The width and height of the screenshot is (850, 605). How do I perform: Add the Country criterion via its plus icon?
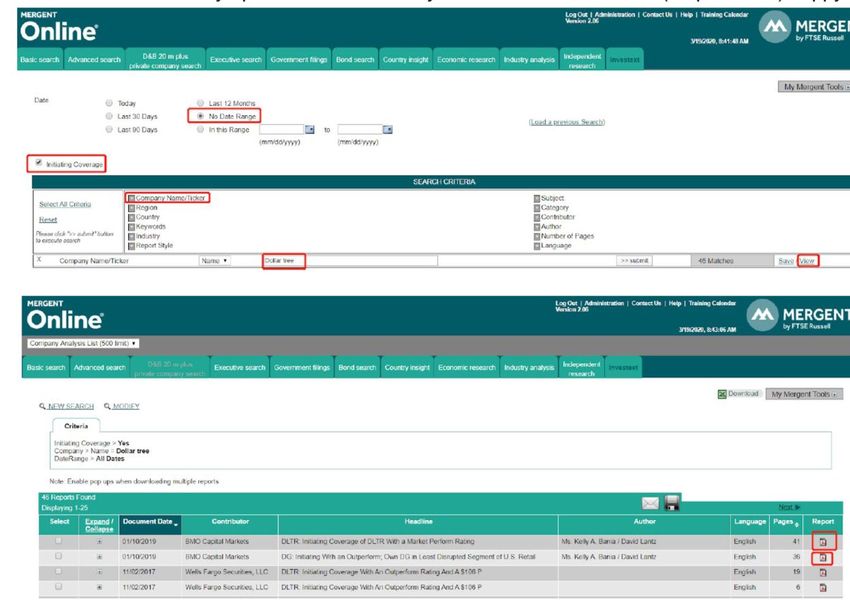(x=131, y=217)
